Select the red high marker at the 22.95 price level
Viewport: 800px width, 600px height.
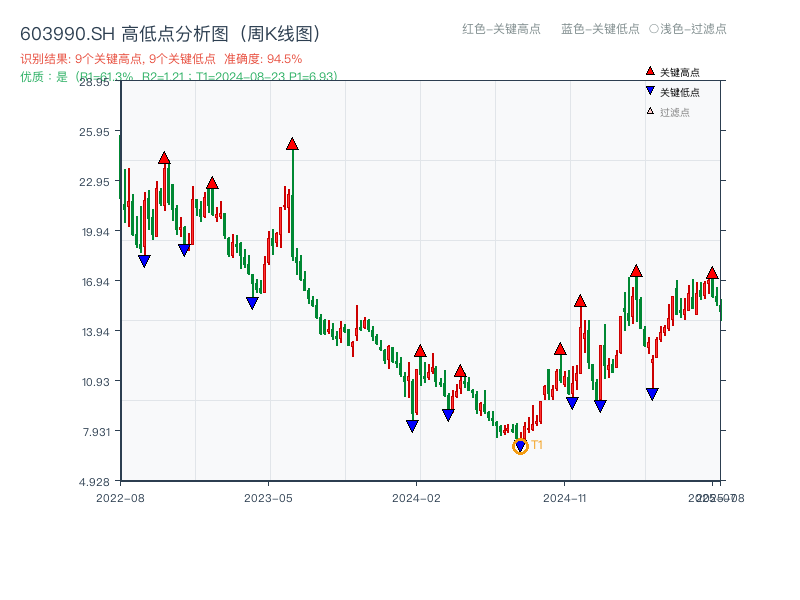[212, 183]
